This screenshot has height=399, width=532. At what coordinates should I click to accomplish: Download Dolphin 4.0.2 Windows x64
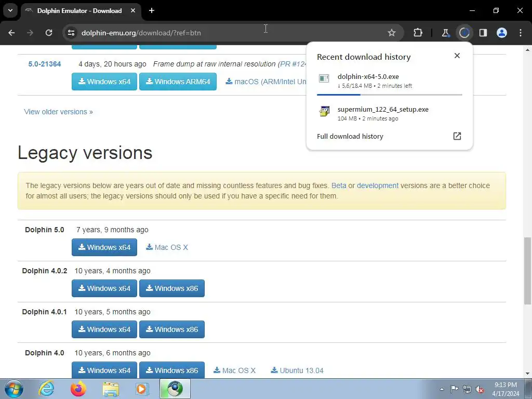(x=104, y=288)
